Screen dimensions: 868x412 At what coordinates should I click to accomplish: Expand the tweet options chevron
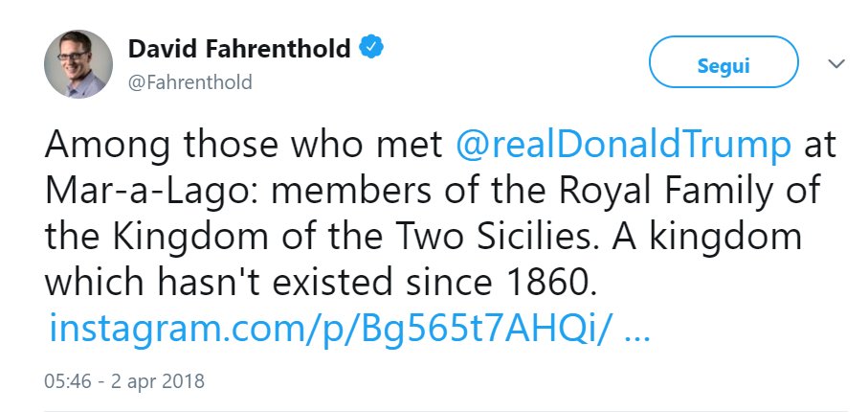coord(836,64)
